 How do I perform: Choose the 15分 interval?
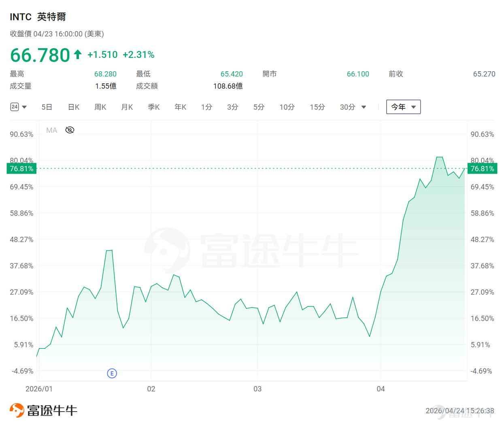317,107
